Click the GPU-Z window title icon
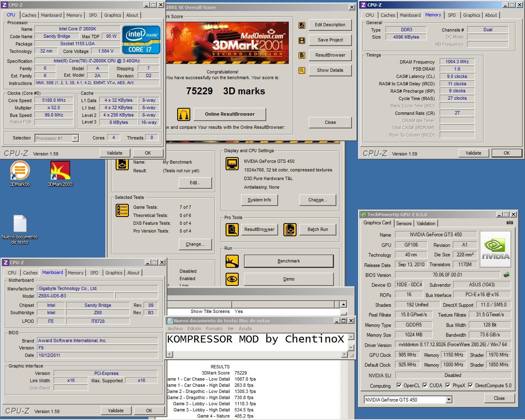 pyautogui.click(x=363, y=215)
